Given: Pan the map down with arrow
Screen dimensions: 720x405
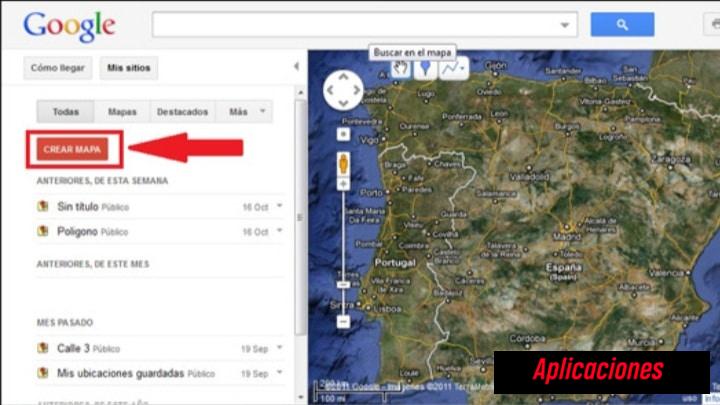Looking at the screenshot, I should 343,103.
